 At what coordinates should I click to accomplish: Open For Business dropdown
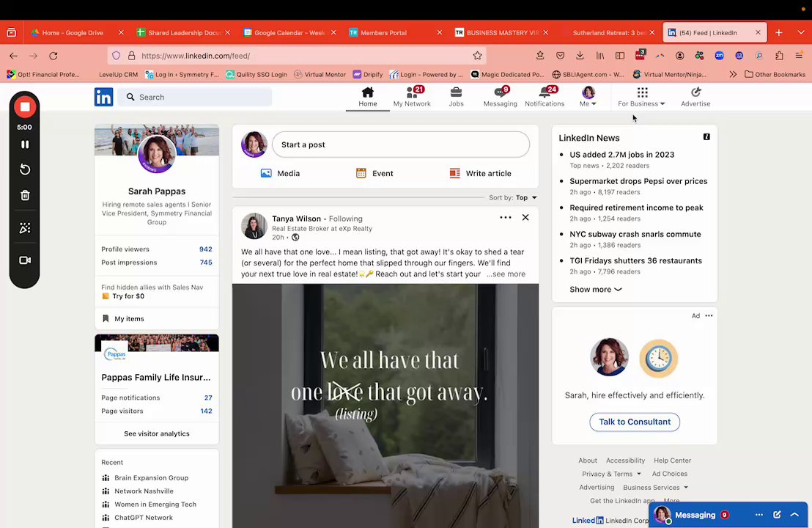coord(641,97)
